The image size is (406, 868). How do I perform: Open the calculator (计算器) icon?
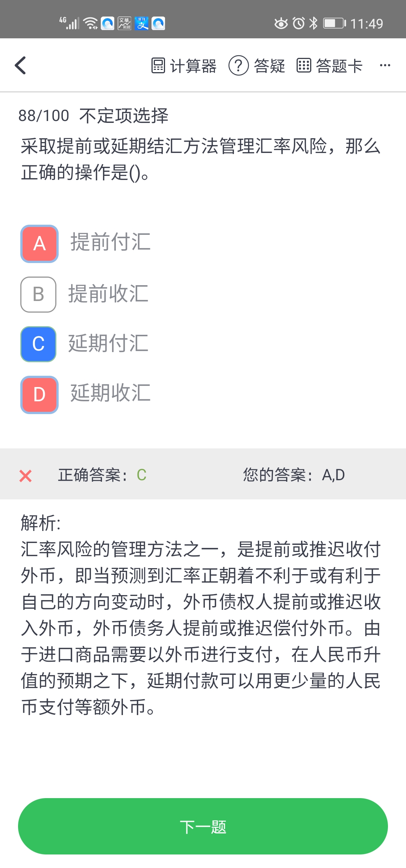click(158, 65)
